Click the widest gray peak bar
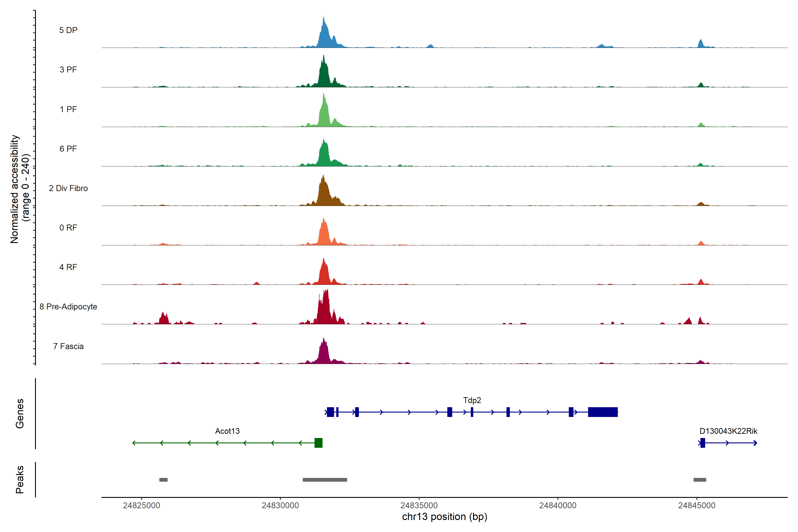 point(325,480)
